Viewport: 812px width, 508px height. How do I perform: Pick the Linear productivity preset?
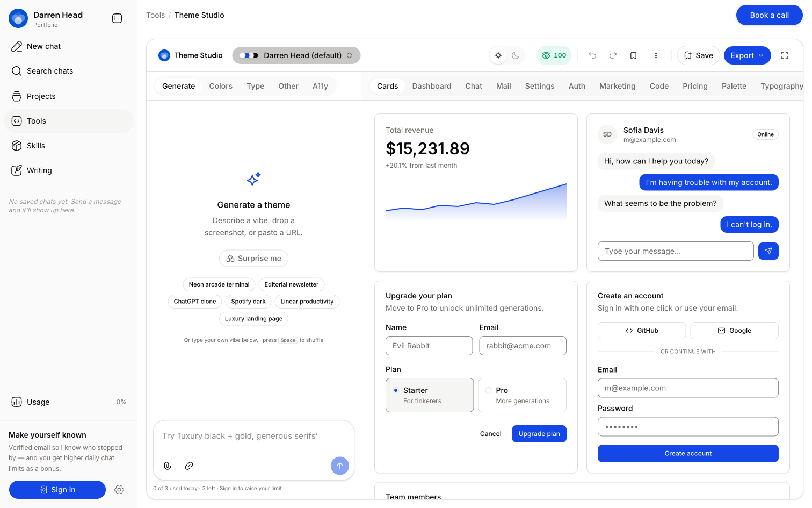point(307,302)
